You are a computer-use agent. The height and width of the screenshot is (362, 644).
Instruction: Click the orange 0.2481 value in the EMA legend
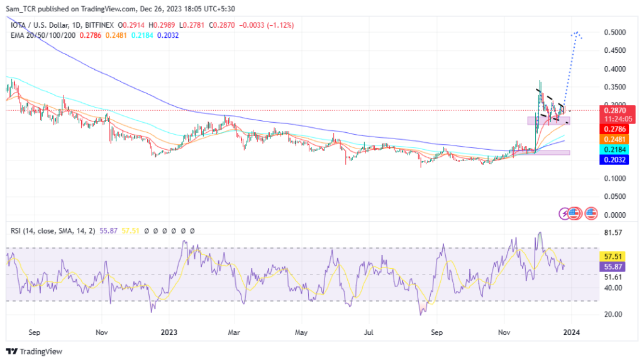point(116,35)
